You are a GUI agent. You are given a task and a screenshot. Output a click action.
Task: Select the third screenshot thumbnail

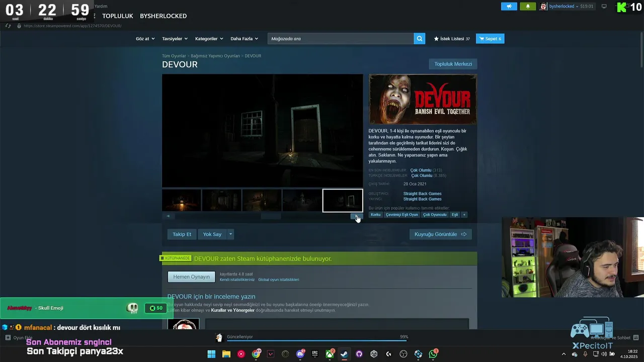[x=262, y=201]
